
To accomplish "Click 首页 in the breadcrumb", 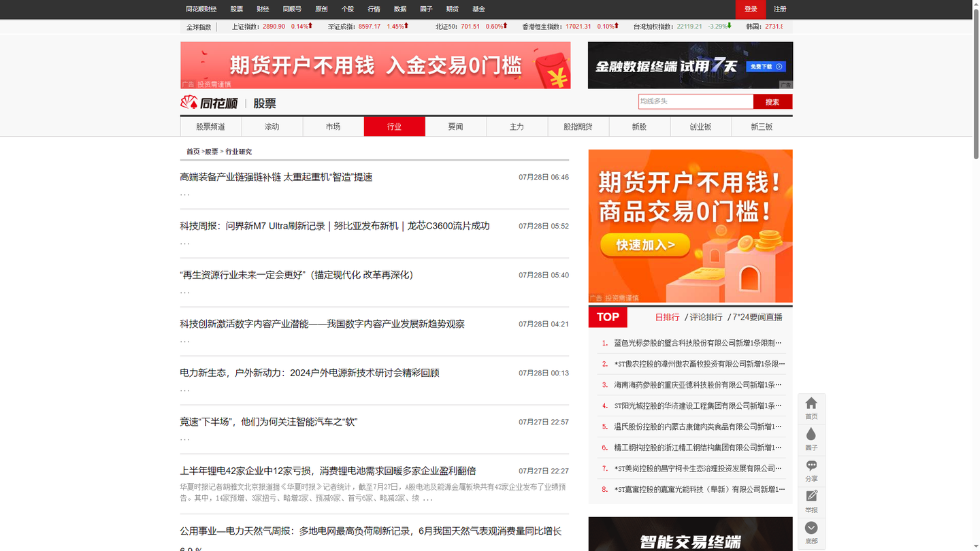I will [x=193, y=152].
